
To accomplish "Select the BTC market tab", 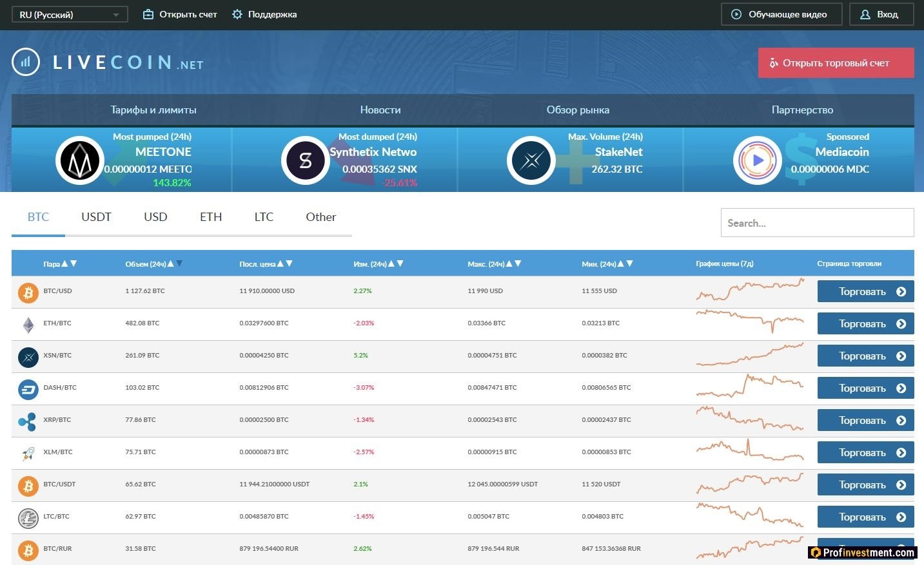I will 38,217.
